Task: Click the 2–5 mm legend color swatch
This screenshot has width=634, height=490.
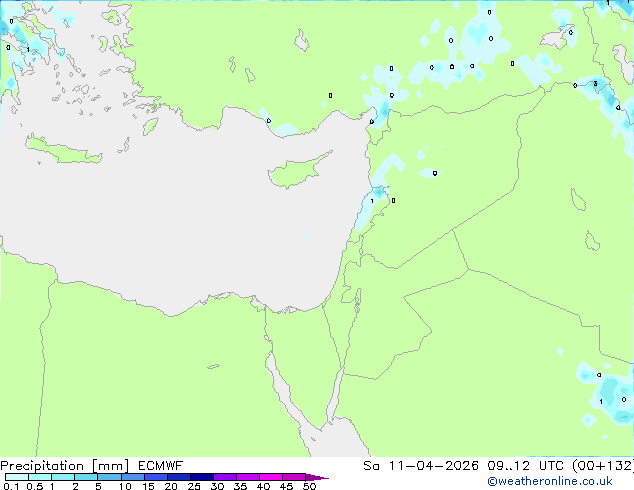Action: click(86, 477)
